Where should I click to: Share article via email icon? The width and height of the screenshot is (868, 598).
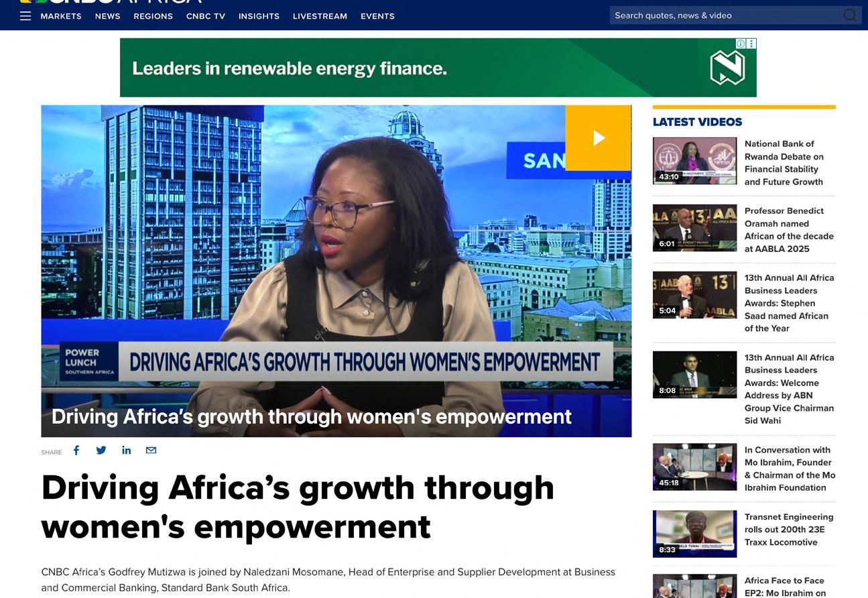click(151, 450)
